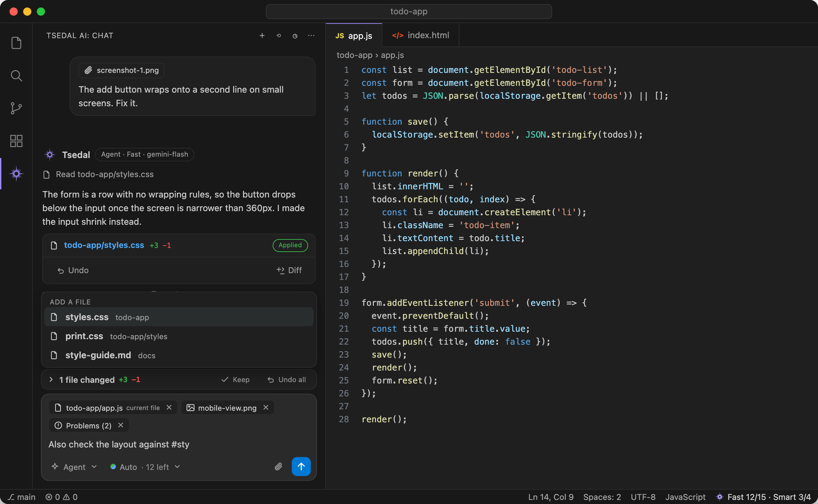
Task: Open the todo-app/styles.css file link
Action: pos(104,245)
